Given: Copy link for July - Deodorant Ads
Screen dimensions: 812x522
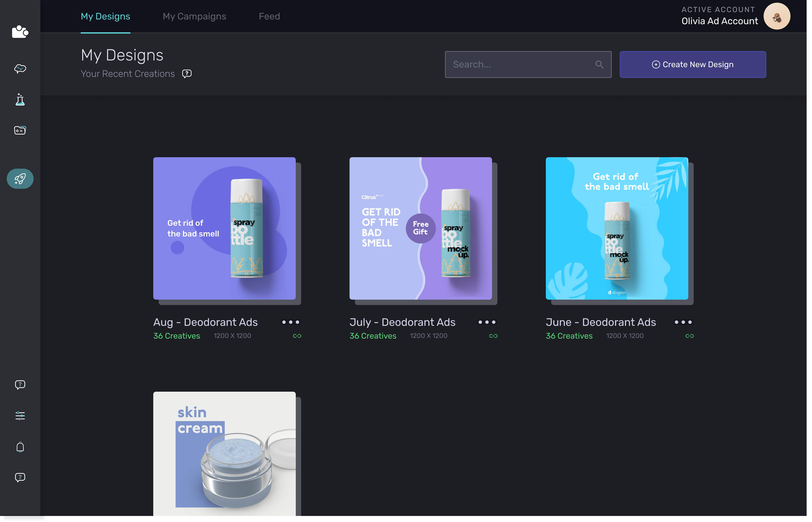Looking at the screenshot, I should pos(493,336).
